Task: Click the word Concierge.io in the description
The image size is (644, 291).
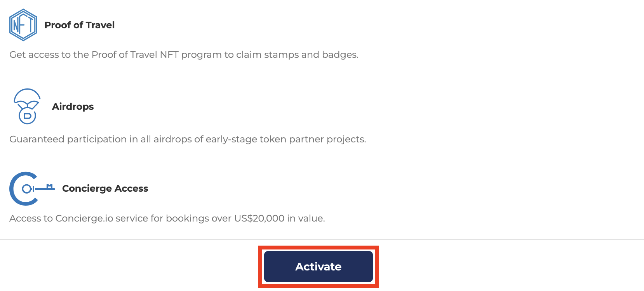Action: point(84,218)
